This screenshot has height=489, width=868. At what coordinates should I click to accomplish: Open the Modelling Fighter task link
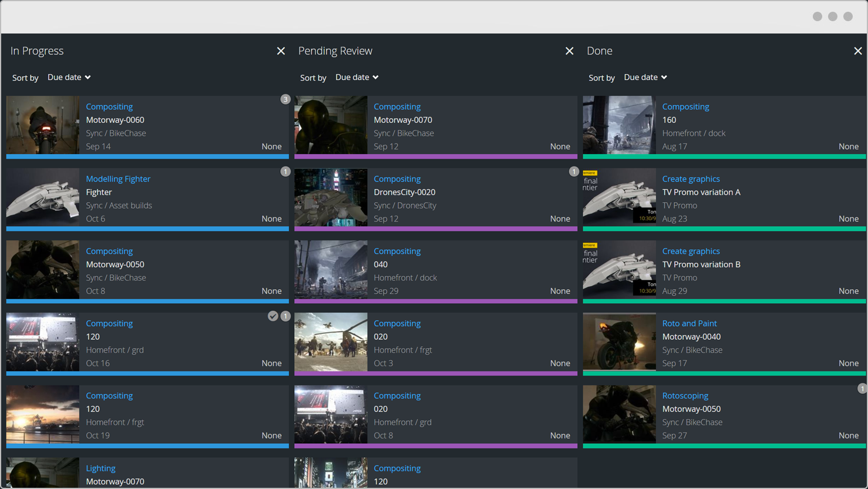coord(118,179)
